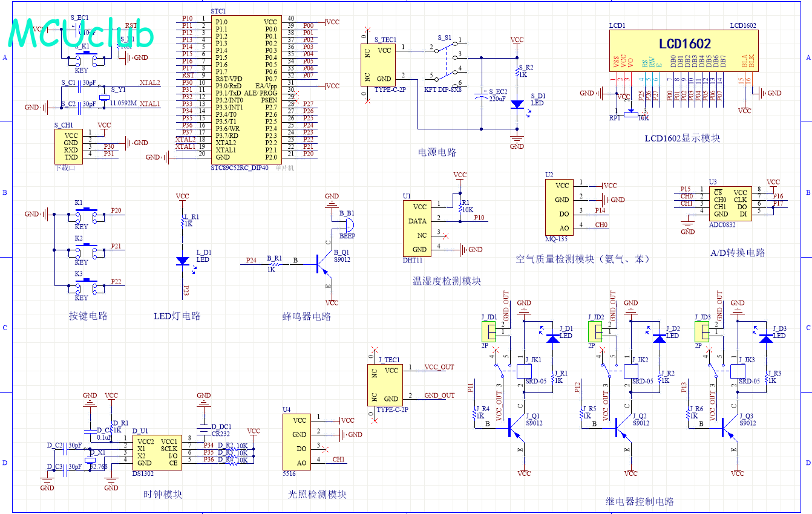Select the L_D1 LED diode symbol
Screen dimensions: 812x514
(x=182, y=261)
